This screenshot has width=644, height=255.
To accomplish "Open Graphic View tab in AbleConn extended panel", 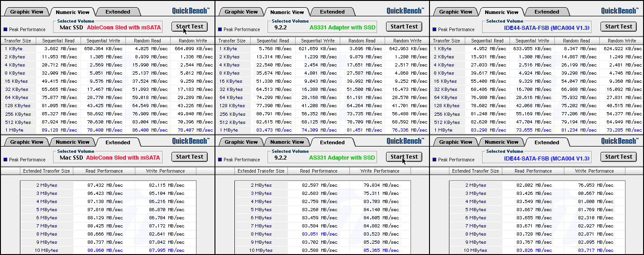I will pyautogui.click(x=27, y=142).
